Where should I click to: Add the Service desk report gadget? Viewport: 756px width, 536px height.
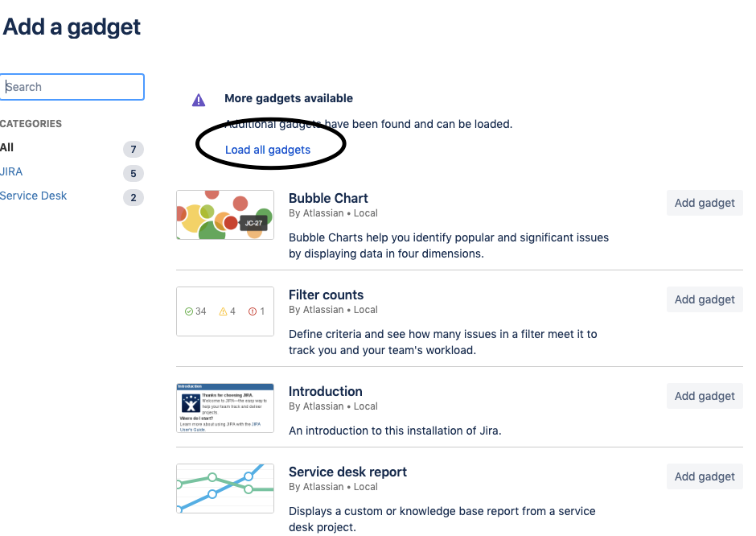705,476
